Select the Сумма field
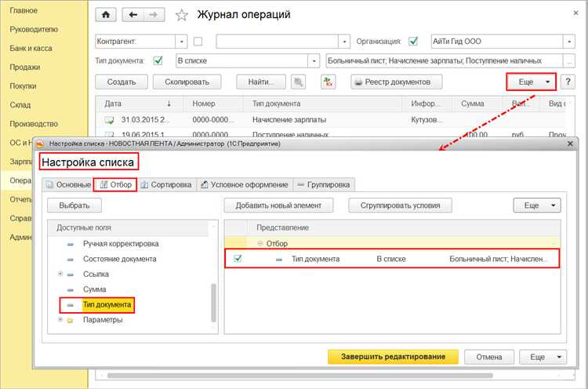The height and width of the screenshot is (389, 588). [x=95, y=289]
